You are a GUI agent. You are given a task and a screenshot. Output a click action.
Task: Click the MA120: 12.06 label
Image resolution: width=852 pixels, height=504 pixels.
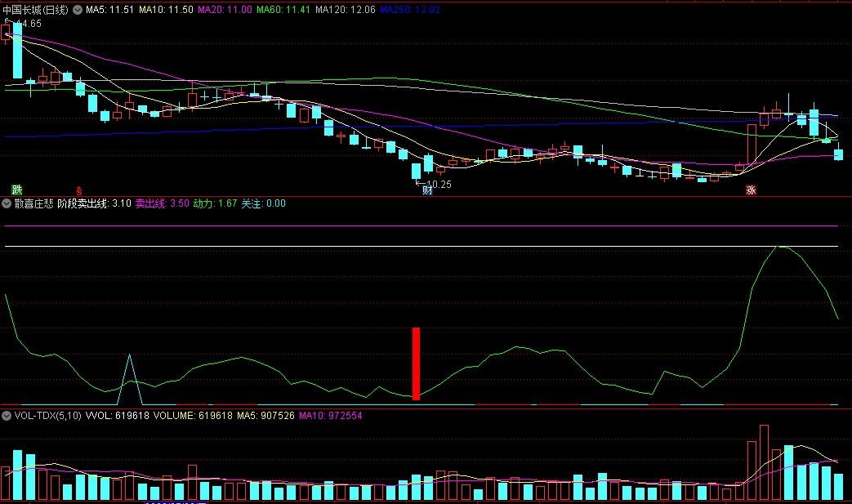pyautogui.click(x=345, y=10)
